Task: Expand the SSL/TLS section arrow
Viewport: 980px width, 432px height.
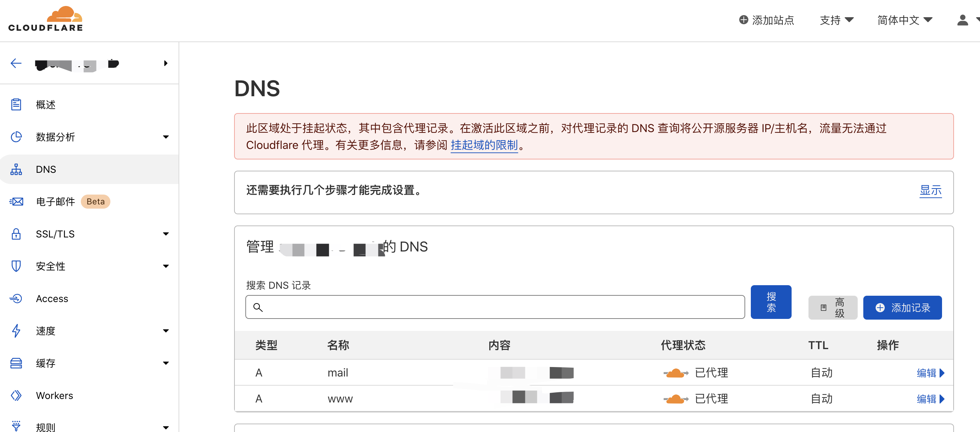Action: [166, 234]
